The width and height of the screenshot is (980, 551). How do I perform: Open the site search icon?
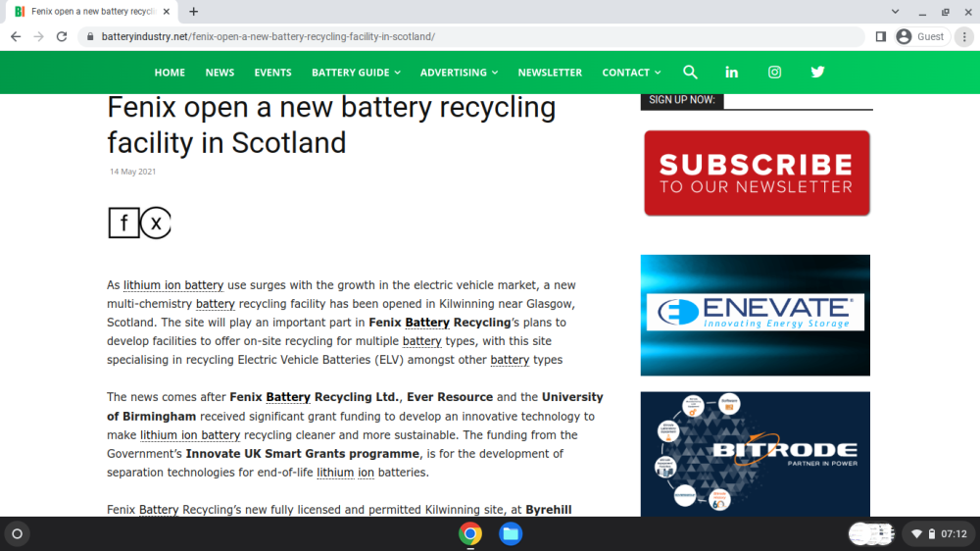point(690,72)
